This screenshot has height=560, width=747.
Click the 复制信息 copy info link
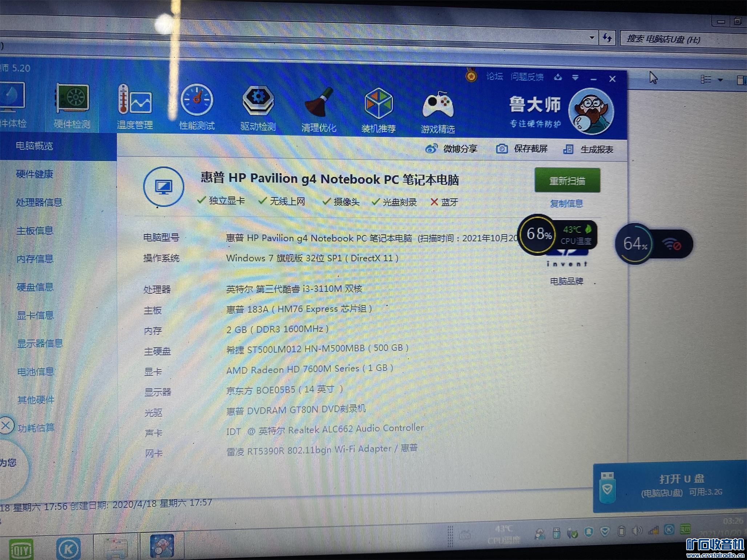tap(566, 204)
